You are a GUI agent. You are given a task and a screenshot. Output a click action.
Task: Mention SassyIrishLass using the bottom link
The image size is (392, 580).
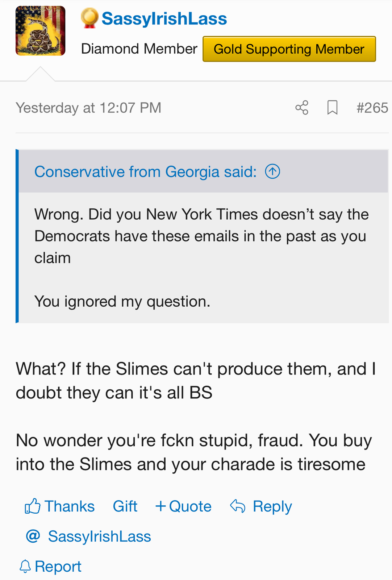click(99, 536)
